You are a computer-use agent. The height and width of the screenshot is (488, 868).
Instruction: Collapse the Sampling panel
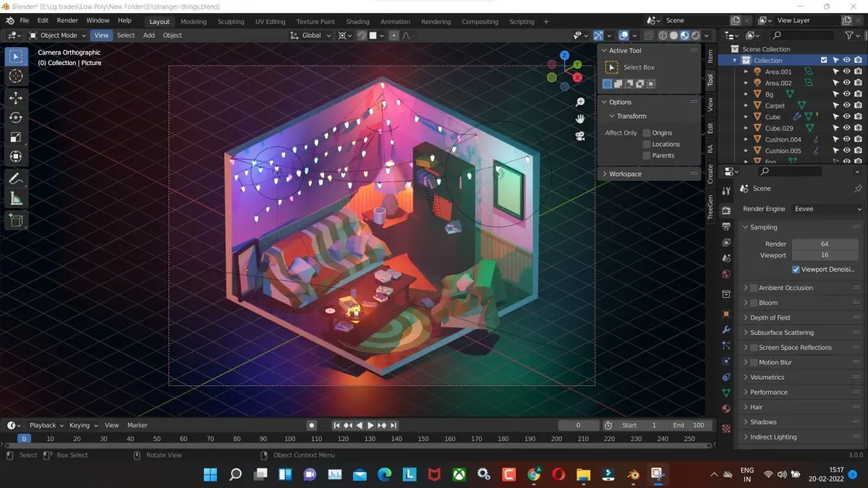[x=801, y=227]
